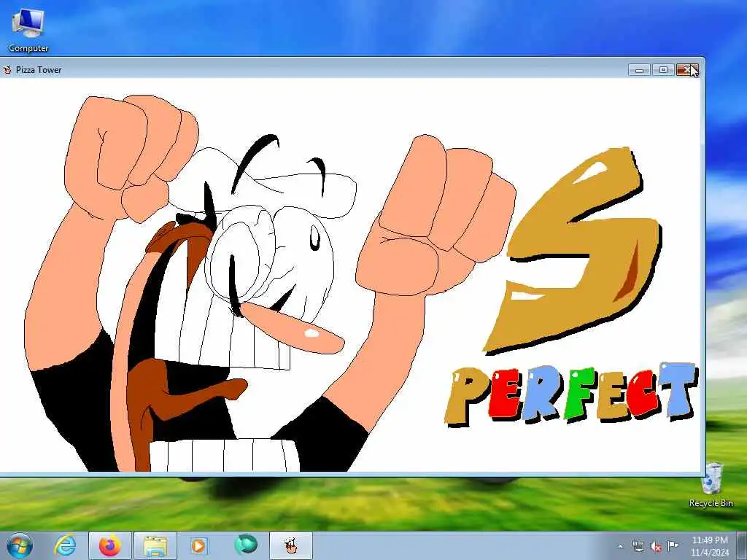
Task: Open Action Center flag tray icon
Action: (673, 546)
